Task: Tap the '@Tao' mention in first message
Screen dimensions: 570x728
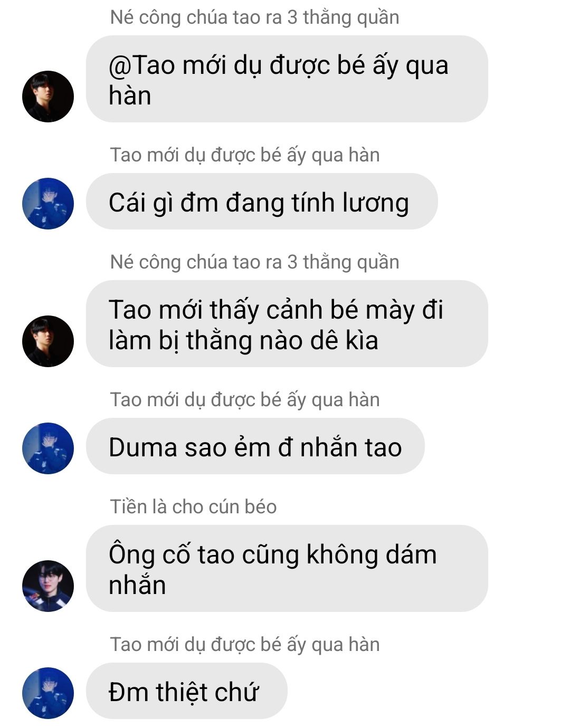Action: (141, 65)
